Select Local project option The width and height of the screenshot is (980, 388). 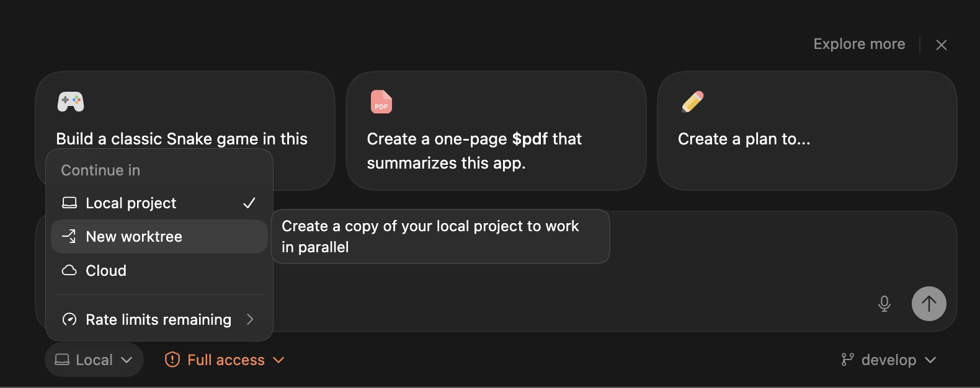coord(131,203)
